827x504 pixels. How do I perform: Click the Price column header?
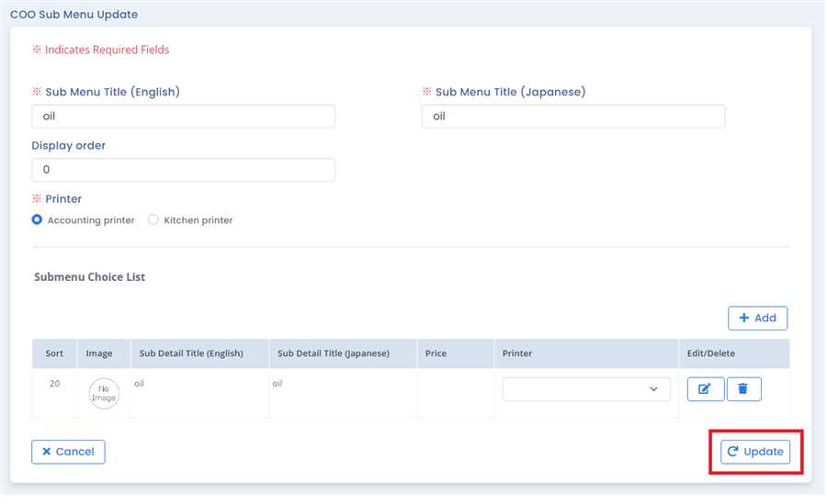tap(436, 353)
